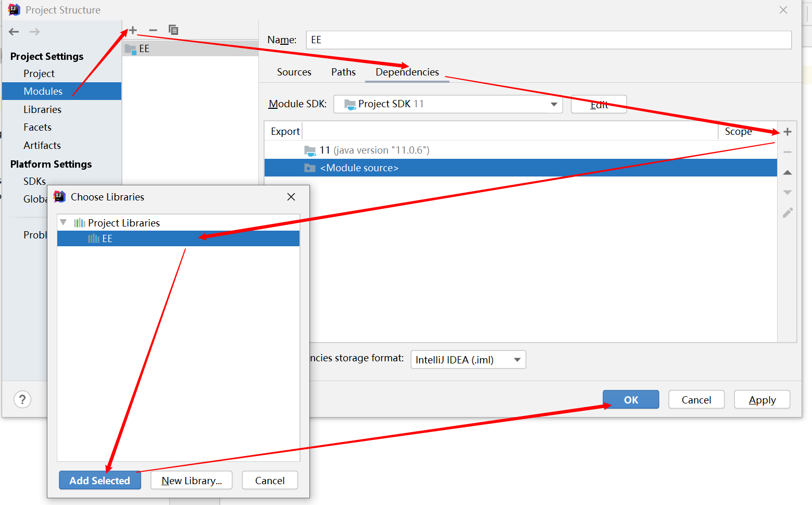Add a new module with plus icon
The image size is (812, 505).
pos(133,30)
